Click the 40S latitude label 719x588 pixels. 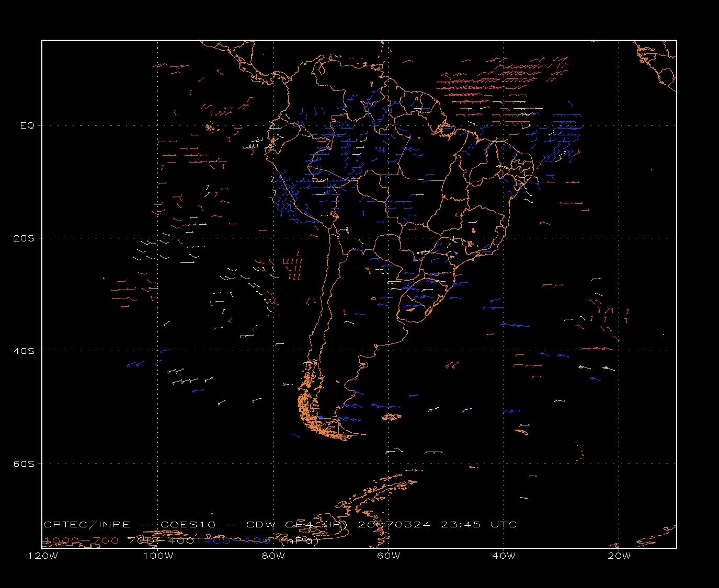(24, 351)
